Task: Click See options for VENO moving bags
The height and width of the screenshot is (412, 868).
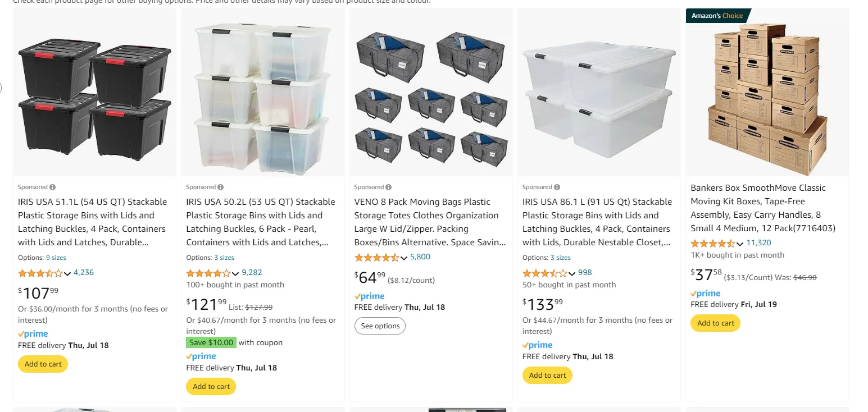Action: click(380, 326)
